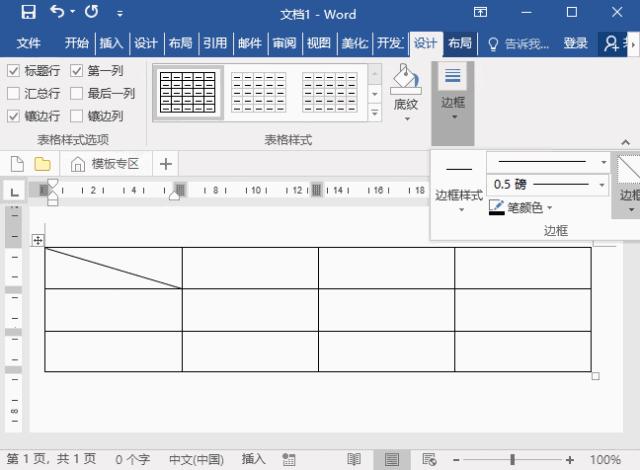Open the 边框样式 dropdown arrow
Screen dimensions: 640x470
pyautogui.click(x=462, y=210)
